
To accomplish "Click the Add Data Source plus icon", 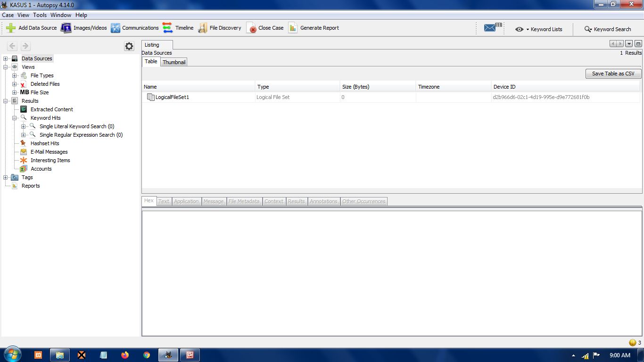I will click(11, 28).
